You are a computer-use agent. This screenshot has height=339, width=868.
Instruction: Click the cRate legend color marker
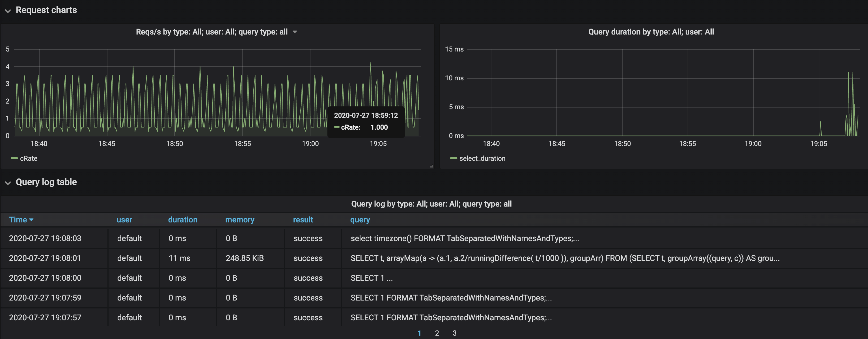point(14,158)
